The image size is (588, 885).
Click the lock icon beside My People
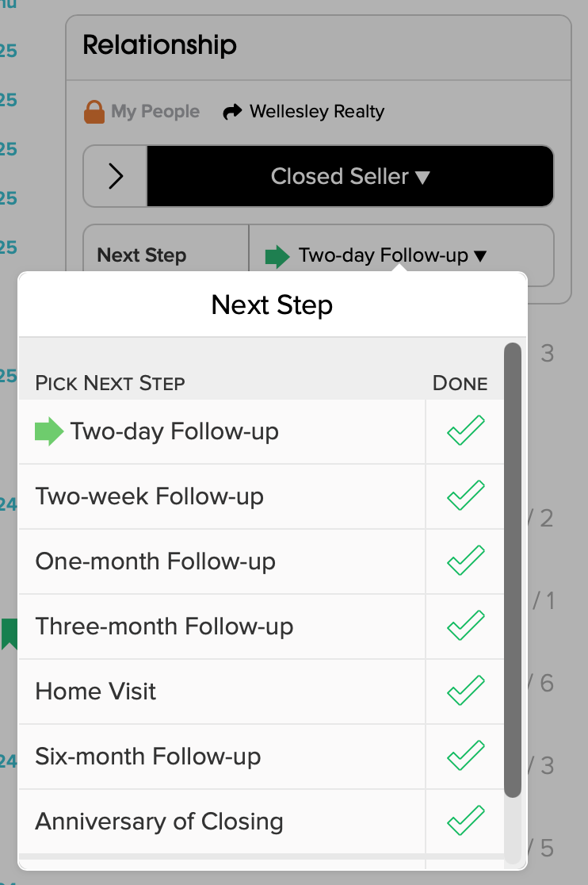coord(94,111)
